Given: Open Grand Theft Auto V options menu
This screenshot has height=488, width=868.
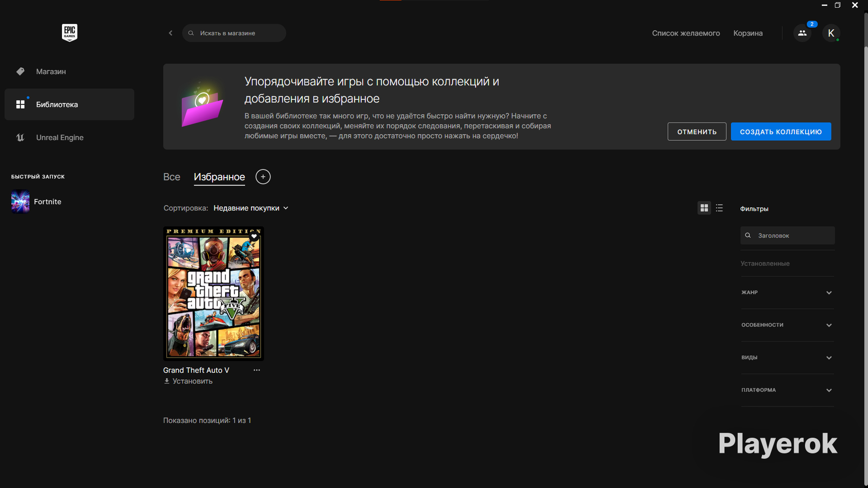Looking at the screenshot, I should tap(257, 370).
